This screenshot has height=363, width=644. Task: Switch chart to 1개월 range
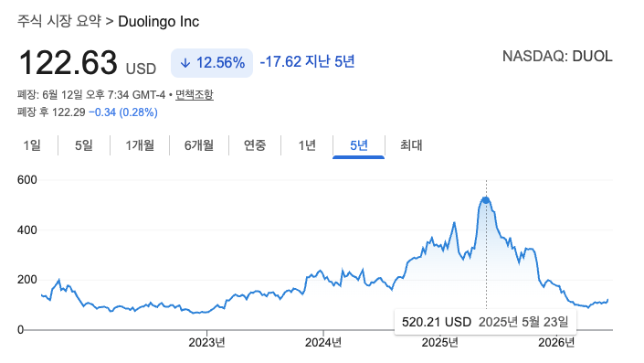[140, 145]
